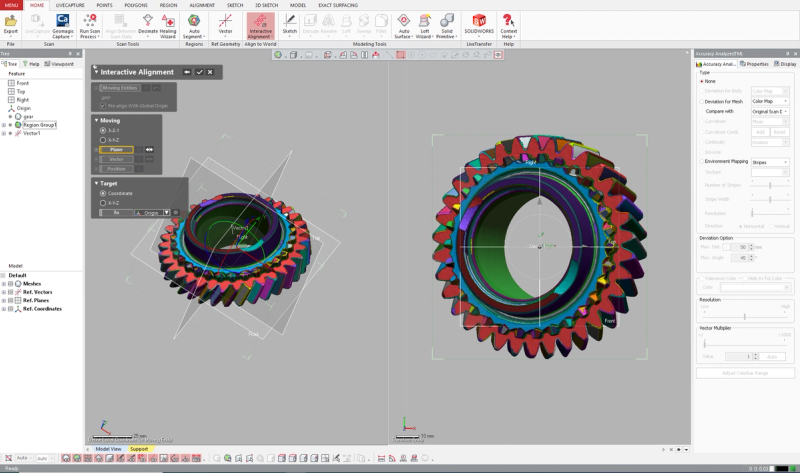The width and height of the screenshot is (800, 473).
Task: Click the Plane selection button under Moving
Action: tap(116, 150)
